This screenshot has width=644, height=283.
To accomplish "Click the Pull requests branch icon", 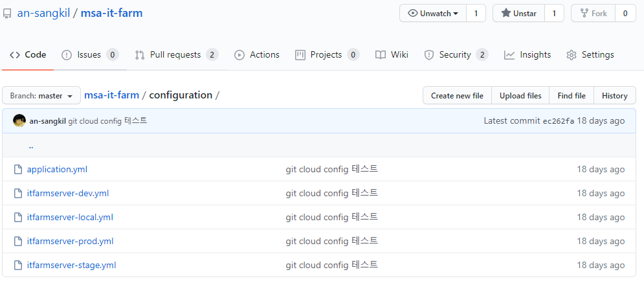I will point(140,55).
